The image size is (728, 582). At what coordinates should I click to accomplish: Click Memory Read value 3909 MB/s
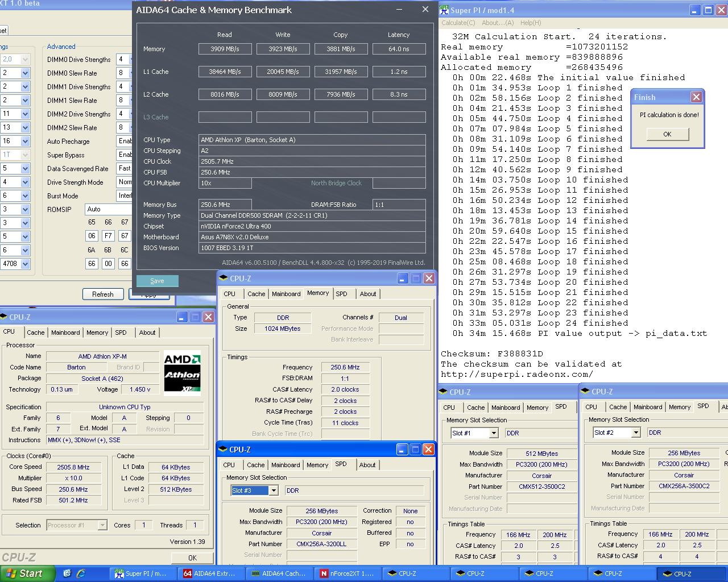tap(225, 49)
